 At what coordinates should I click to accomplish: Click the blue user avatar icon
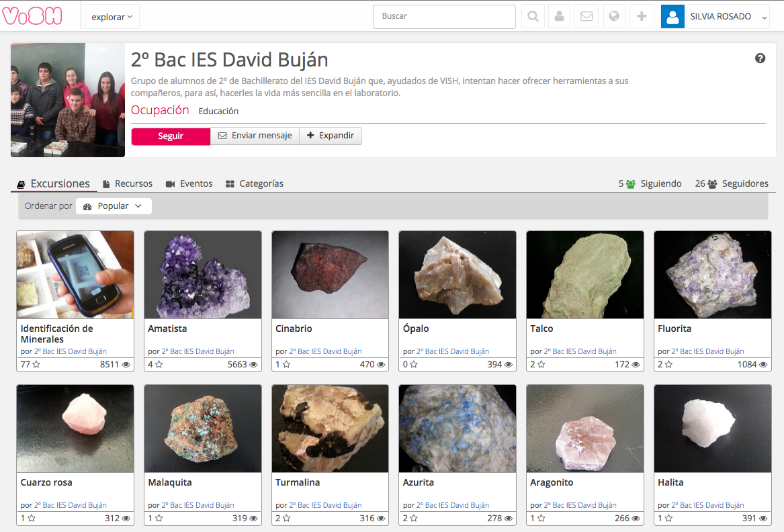pos(672,17)
